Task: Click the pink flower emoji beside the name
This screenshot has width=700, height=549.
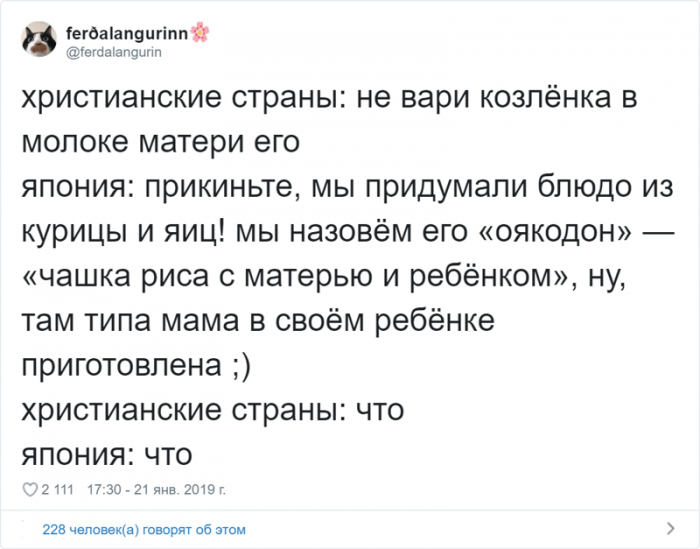Action: (x=200, y=32)
